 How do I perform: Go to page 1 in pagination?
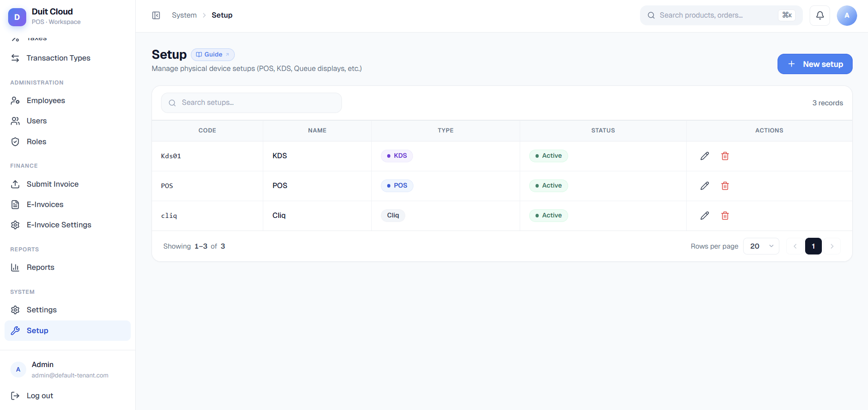coord(813,246)
